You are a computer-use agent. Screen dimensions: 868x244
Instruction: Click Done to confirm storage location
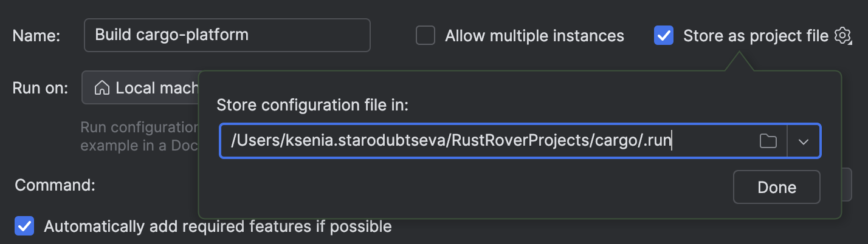777,187
